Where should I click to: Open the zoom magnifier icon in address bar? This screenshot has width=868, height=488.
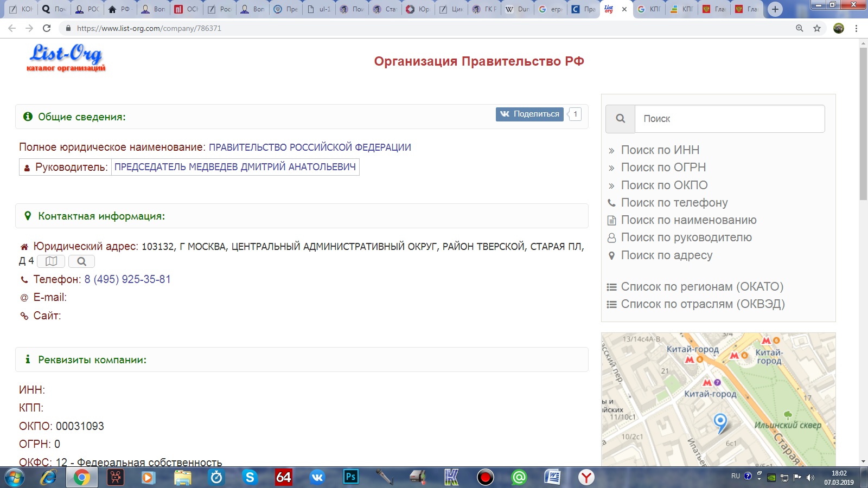(799, 28)
